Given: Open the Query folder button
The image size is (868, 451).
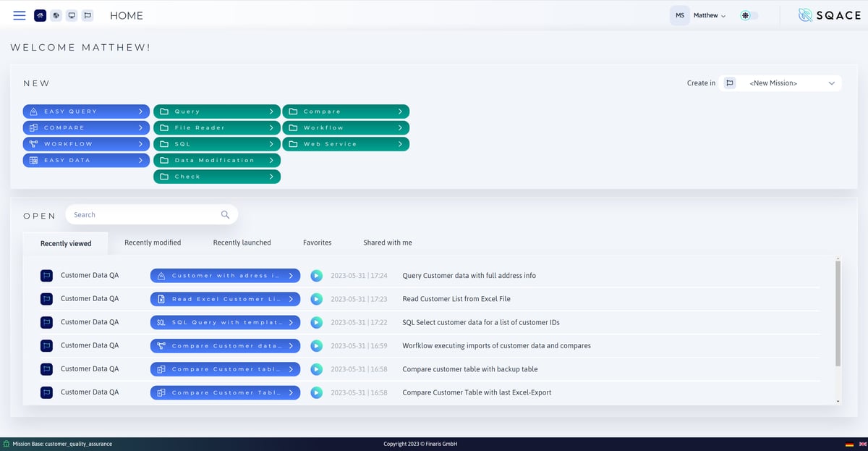Looking at the screenshot, I should 216,111.
